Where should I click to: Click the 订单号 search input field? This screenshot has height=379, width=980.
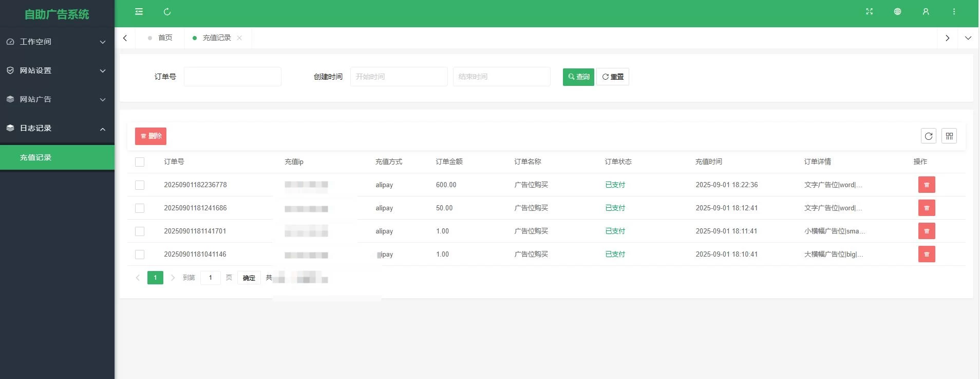point(233,77)
